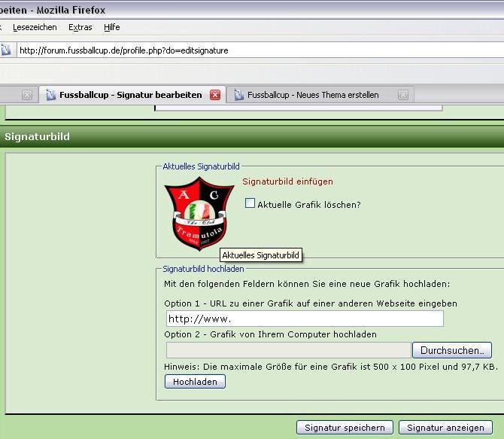Switch to 'Fussballcup - Neues Thema erstellen' tab
The image size is (504, 439).
313,95
